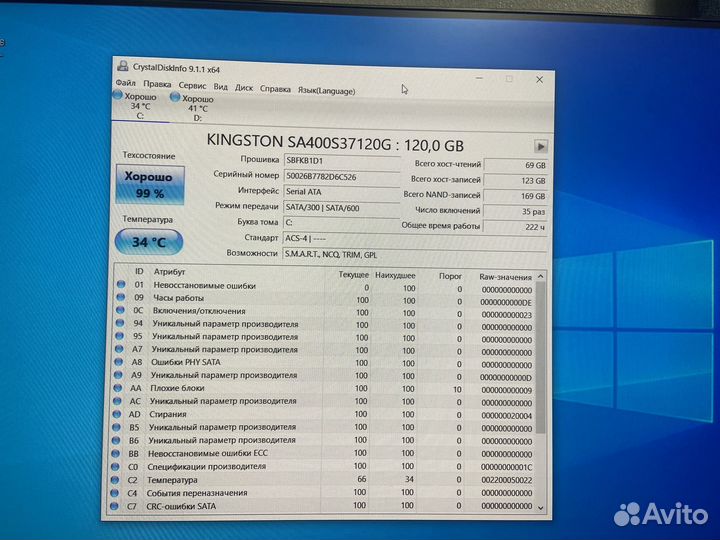
Task: Open the Вид menu
Action: pos(220,86)
